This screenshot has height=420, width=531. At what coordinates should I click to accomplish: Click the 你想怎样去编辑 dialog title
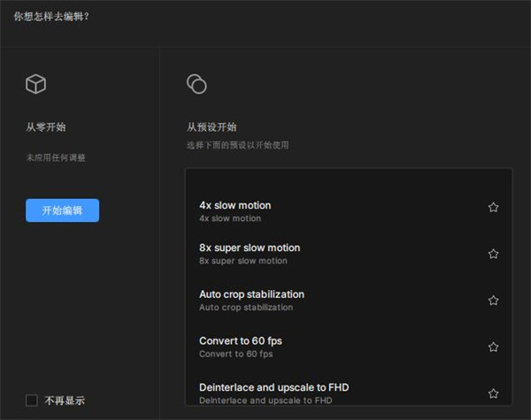51,16
